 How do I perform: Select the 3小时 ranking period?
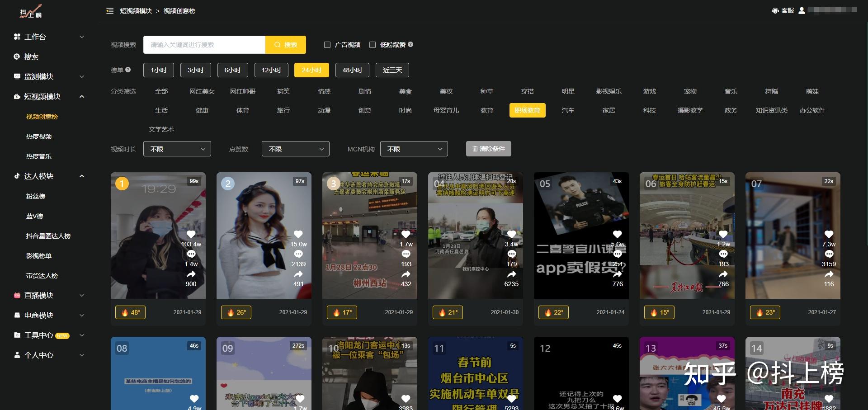pyautogui.click(x=196, y=70)
